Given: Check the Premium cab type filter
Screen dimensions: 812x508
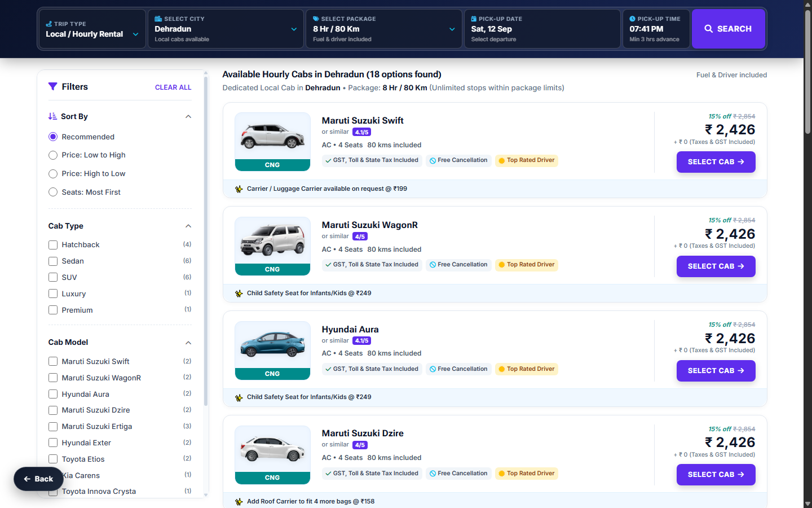Looking at the screenshot, I should 53,310.
